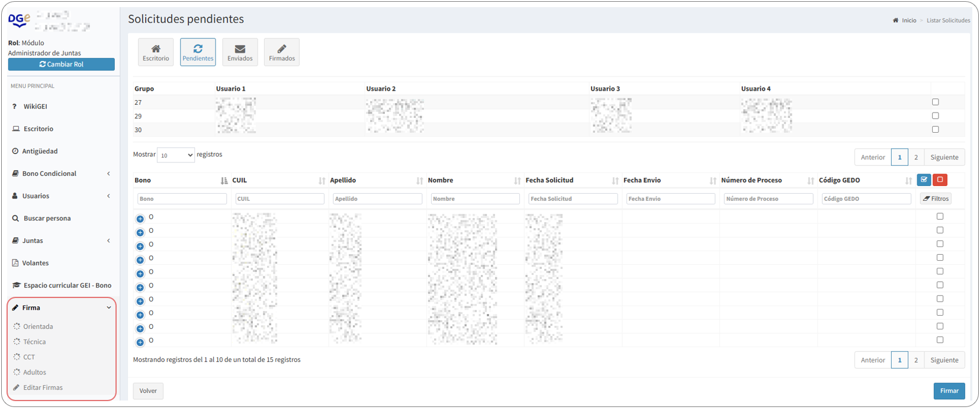The width and height of the screenshot is (980, 410).
Task: Sort by Apellido column arrows
Action: pos(419,181)
